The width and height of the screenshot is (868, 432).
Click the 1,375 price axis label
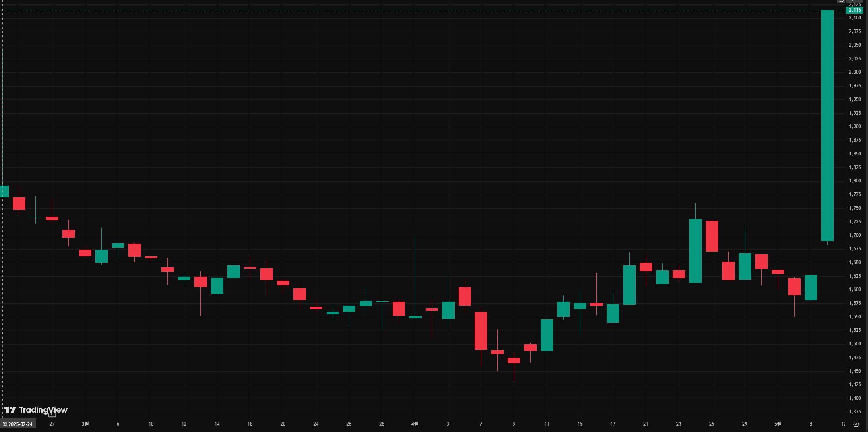855,412
